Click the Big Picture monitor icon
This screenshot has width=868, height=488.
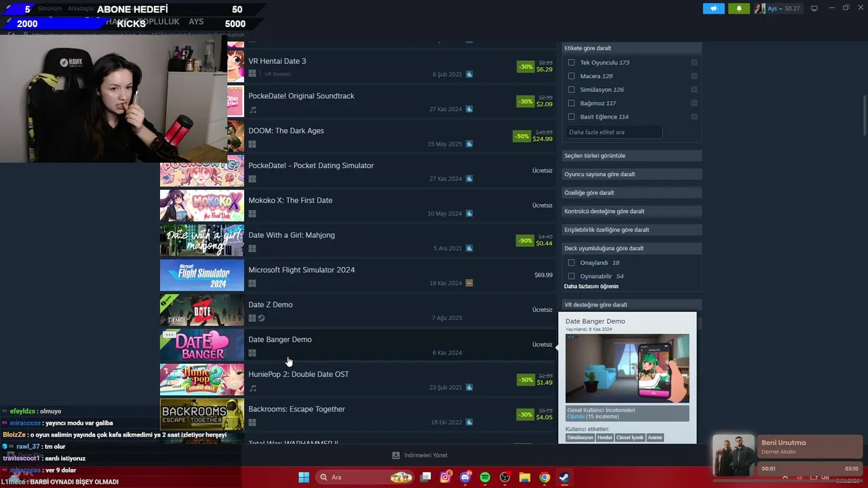814,8
